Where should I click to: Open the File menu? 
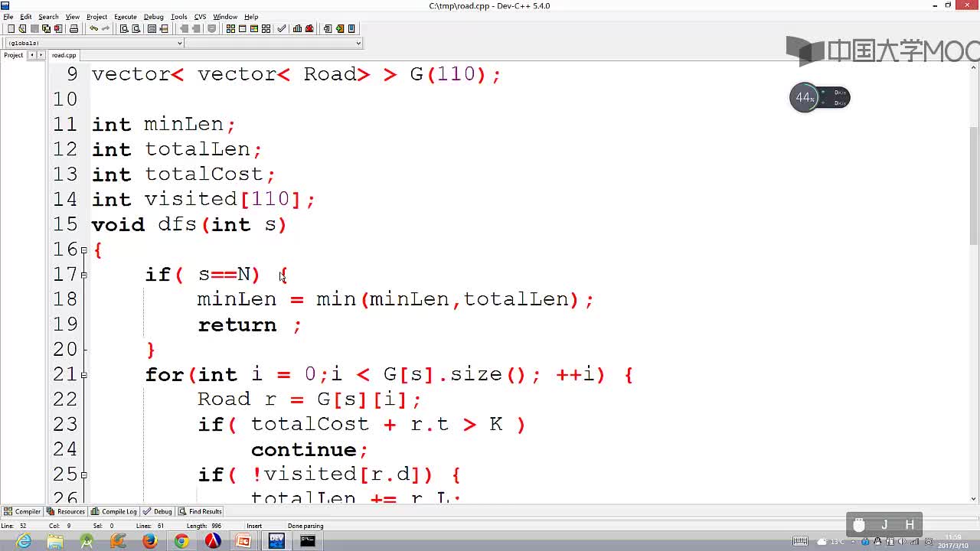click(8, 17)
